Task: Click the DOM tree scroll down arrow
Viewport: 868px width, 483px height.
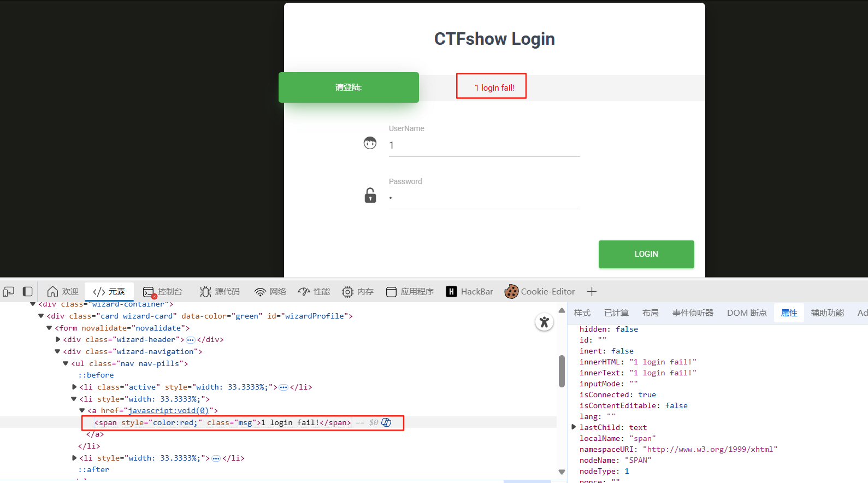Action: point(562,472)
